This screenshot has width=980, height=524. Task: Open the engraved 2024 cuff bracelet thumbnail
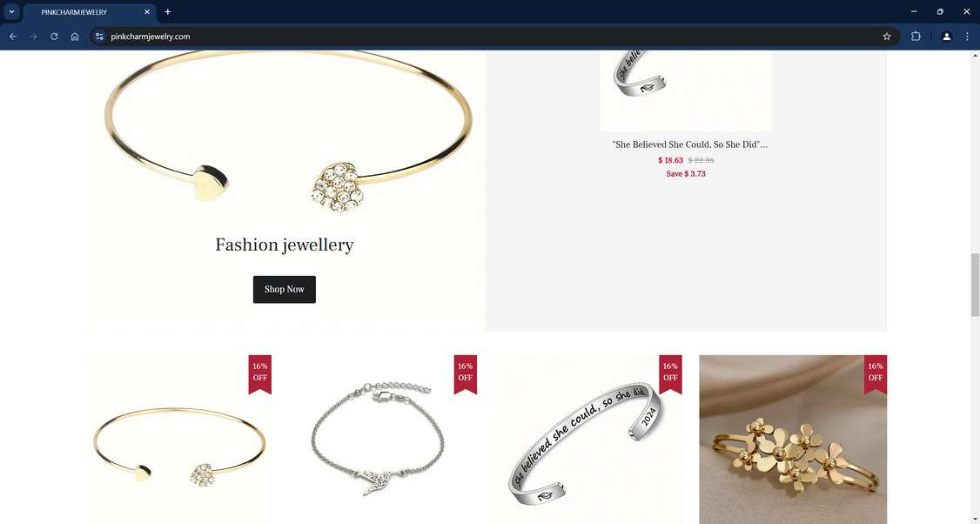pos(588,440)
